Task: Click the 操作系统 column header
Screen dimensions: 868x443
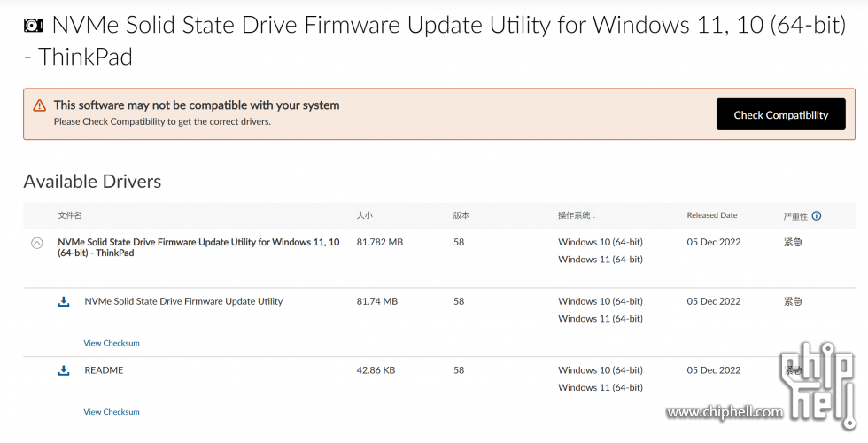Action: click(x=577, y=215)
